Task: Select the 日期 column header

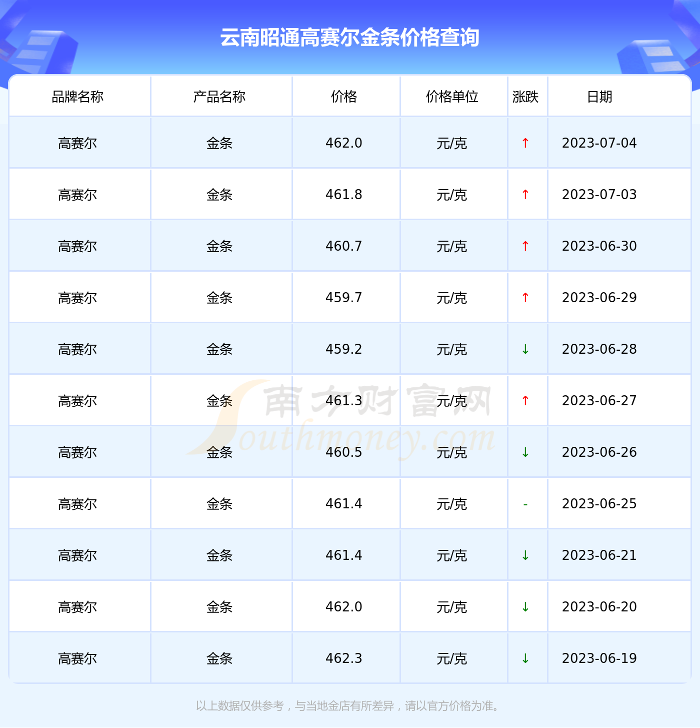Action: [x=599, y=97]
